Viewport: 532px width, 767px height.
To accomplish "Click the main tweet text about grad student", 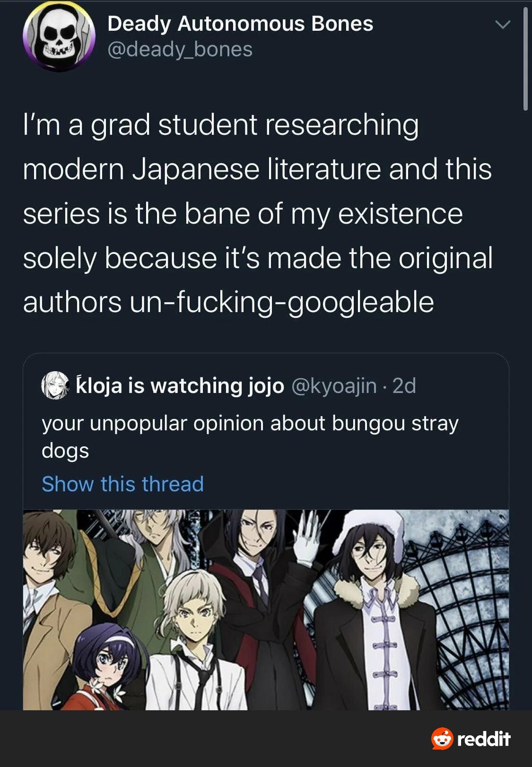I will coord(258,213).
